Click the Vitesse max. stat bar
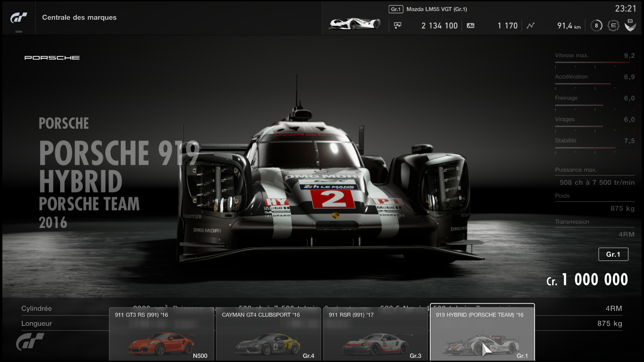The width and height of the screenshot is (644, 362). point(595,62)
